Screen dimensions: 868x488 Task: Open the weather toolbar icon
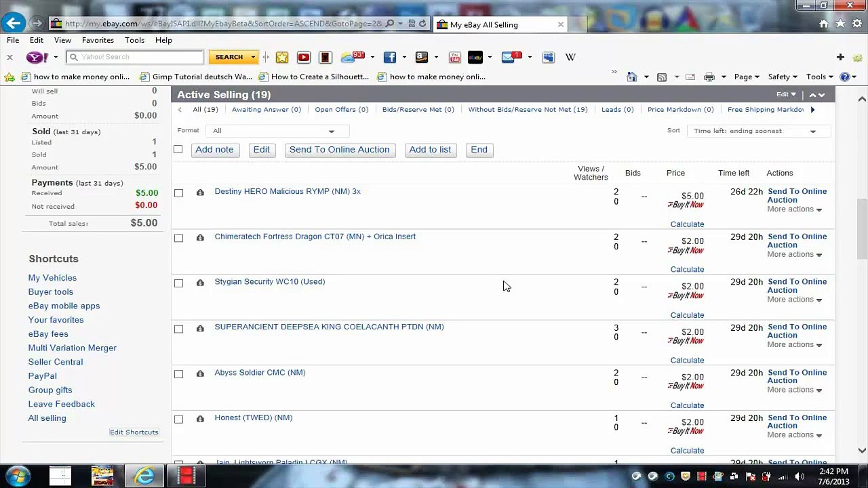(x=353, y=58)
